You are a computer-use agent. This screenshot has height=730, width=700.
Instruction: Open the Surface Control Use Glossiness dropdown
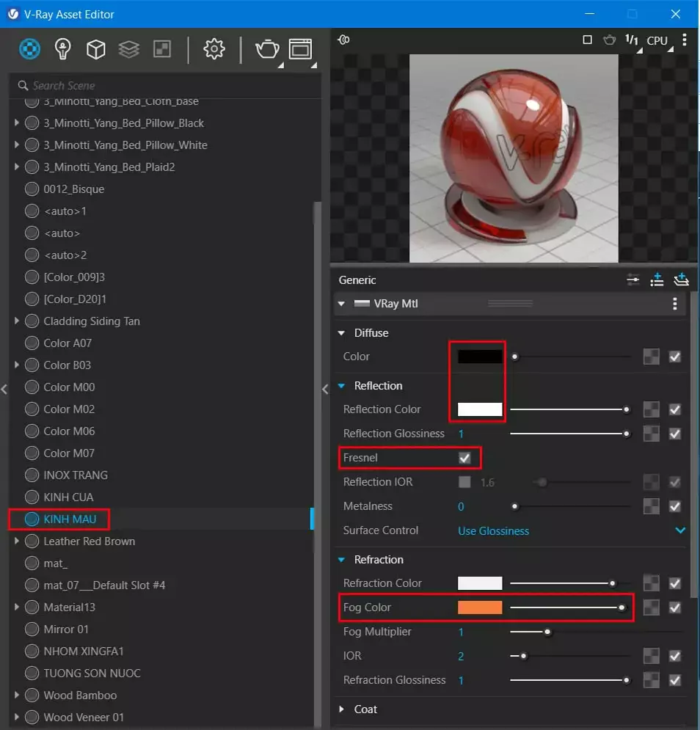[493, 530]
